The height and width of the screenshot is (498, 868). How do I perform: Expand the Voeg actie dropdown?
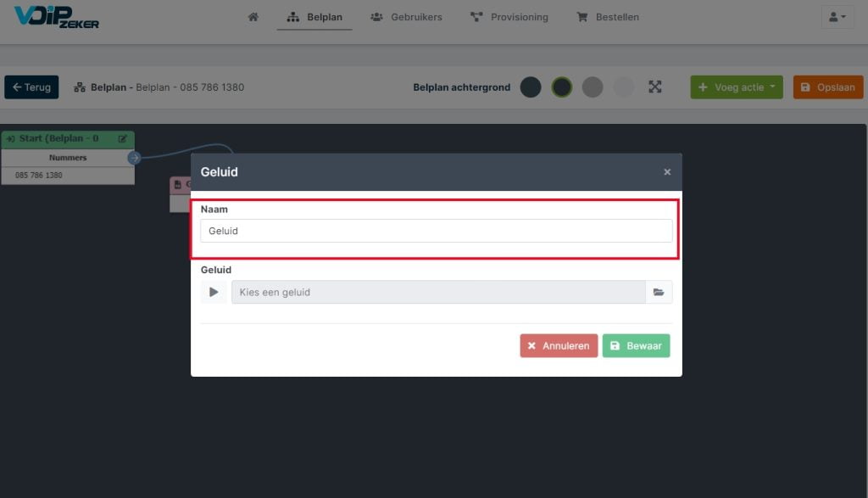pos(737,87)
